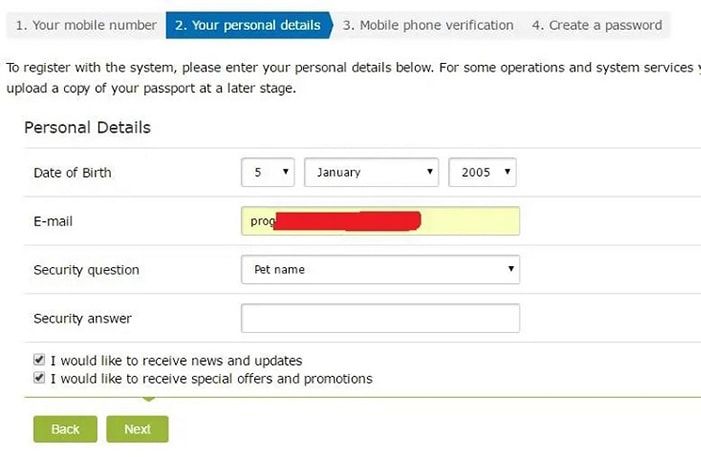This screenshot has height=457, width=701.
Task: Open the birth month dropdown showing January
Action: (371, 172)
